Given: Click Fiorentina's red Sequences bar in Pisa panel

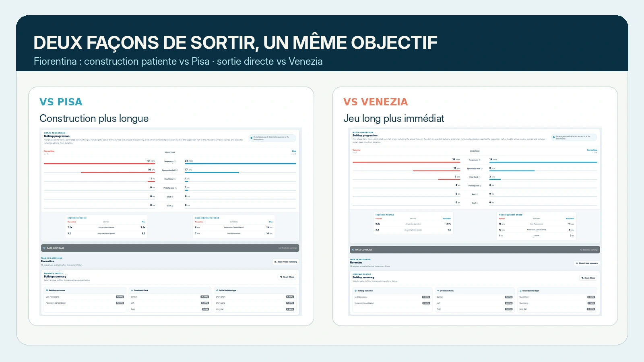Looking at the screenshot, I should (x=99, y=164).
